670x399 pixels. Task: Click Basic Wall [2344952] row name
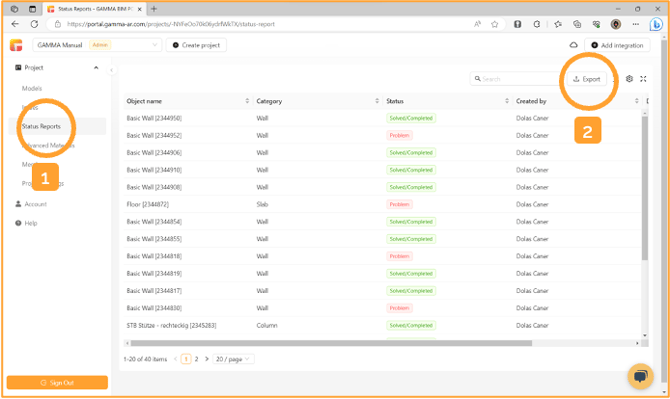click(x=154, y=135)
